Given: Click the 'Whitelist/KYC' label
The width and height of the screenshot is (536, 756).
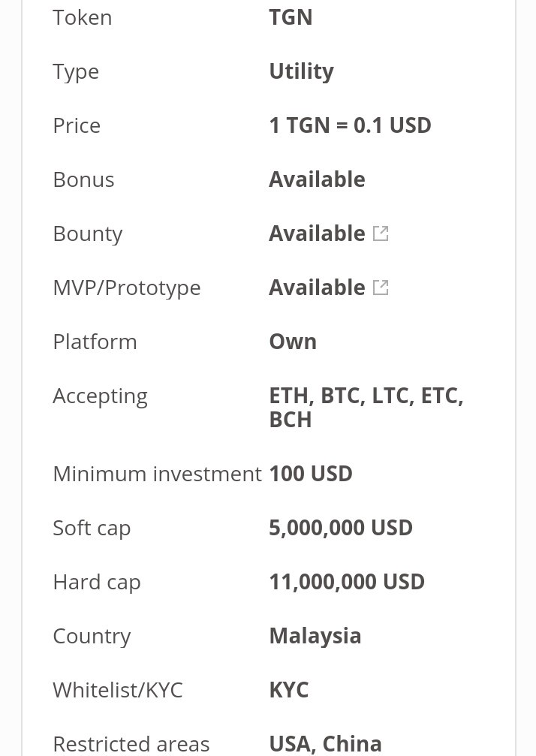Looking at the screenshot, I should point(118,690).
